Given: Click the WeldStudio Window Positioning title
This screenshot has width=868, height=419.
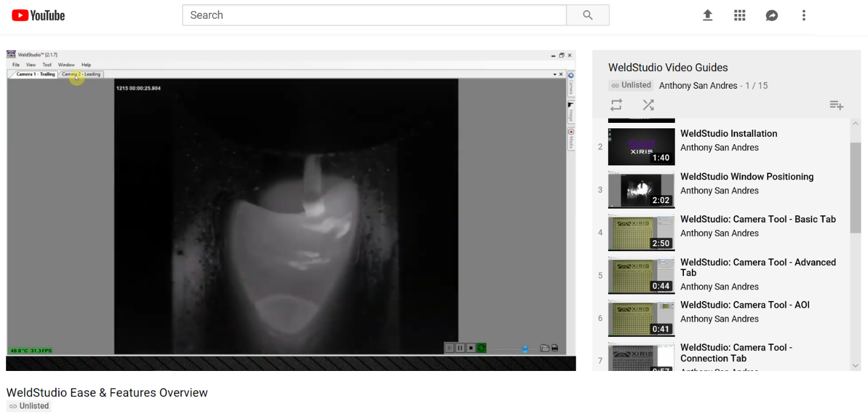Looking at the screenshot, I should tap(747, 177).
